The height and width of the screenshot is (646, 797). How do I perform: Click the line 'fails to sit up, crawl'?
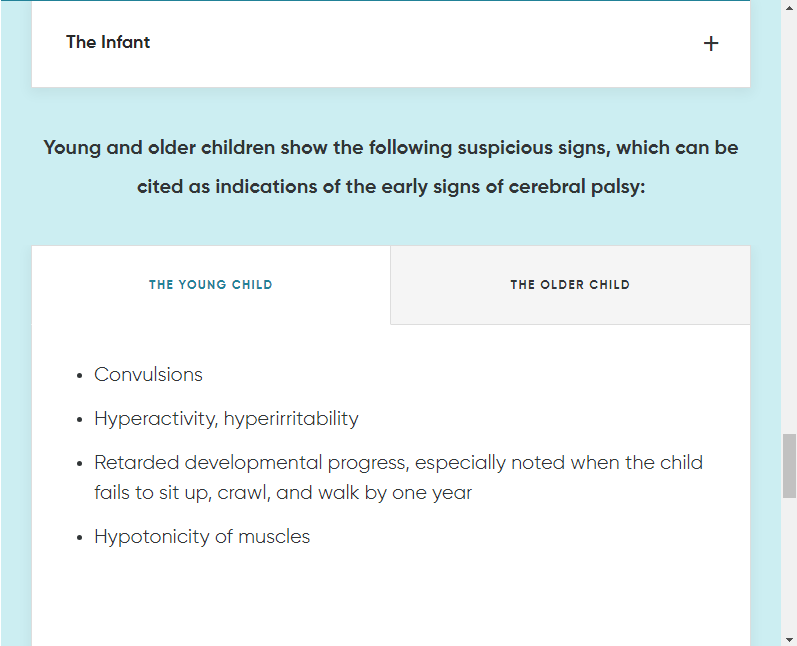pos(283,493)
